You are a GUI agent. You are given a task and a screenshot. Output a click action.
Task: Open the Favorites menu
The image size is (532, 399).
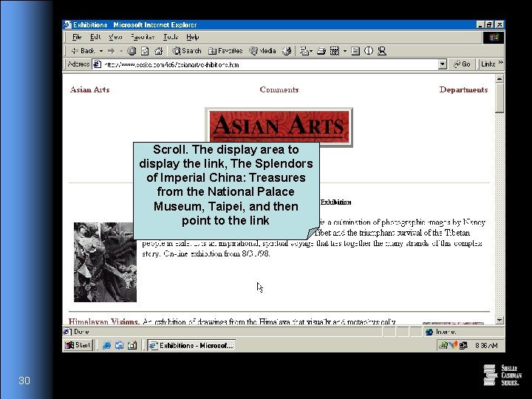[143, 37]
